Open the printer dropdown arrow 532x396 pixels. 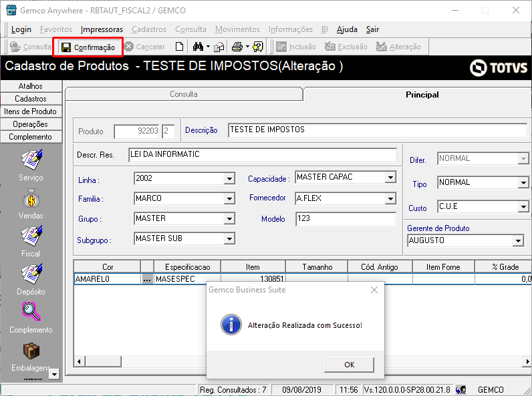point(247,47)
